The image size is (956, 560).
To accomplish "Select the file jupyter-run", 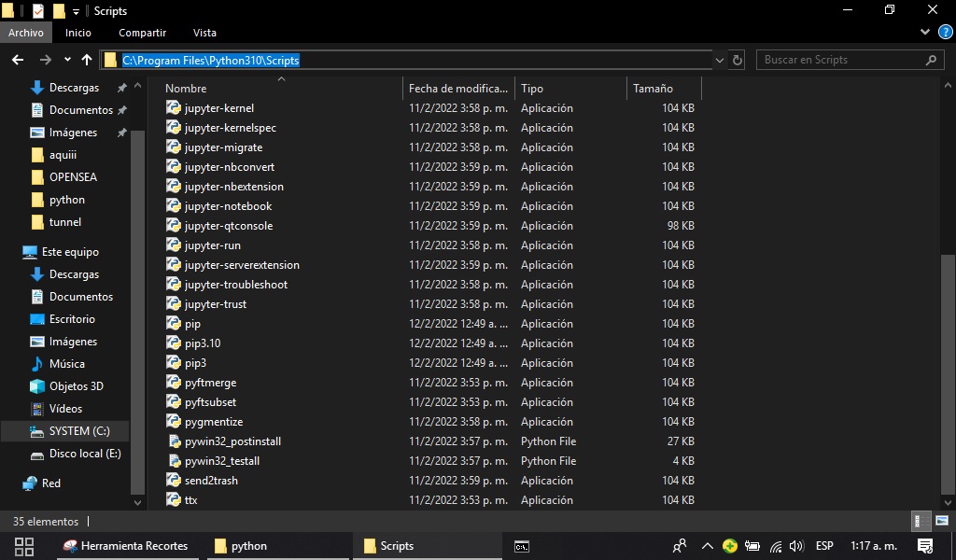I will pyautogui.click(x=213, y=245).
